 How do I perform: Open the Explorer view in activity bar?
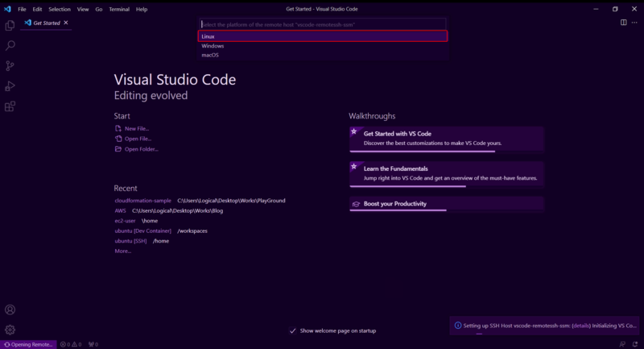pyautogui.click(x=10, y=26)
